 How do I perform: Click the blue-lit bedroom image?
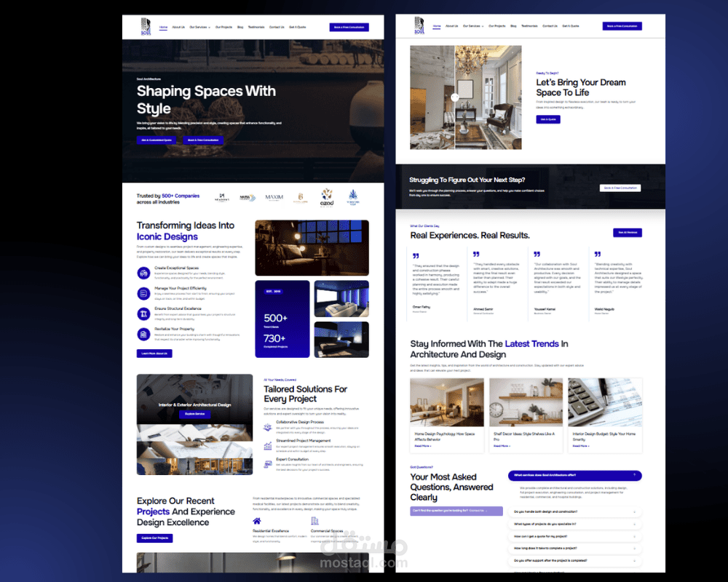click(x=341, y=340)
